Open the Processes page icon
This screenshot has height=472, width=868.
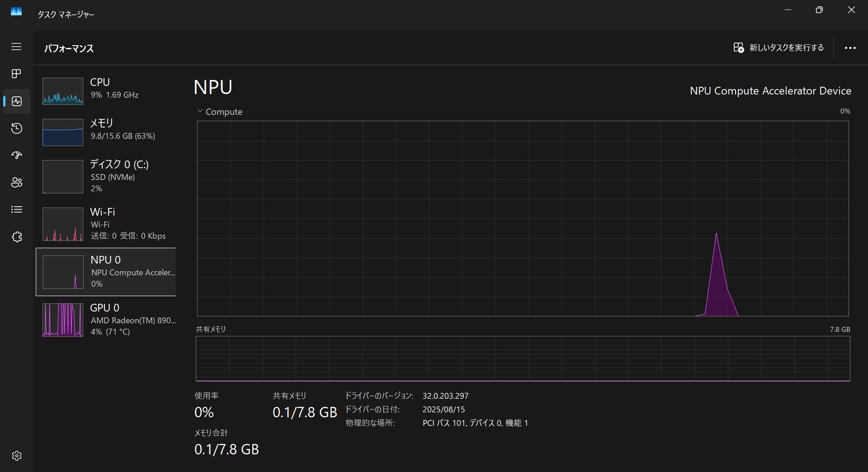coord(16,74)
